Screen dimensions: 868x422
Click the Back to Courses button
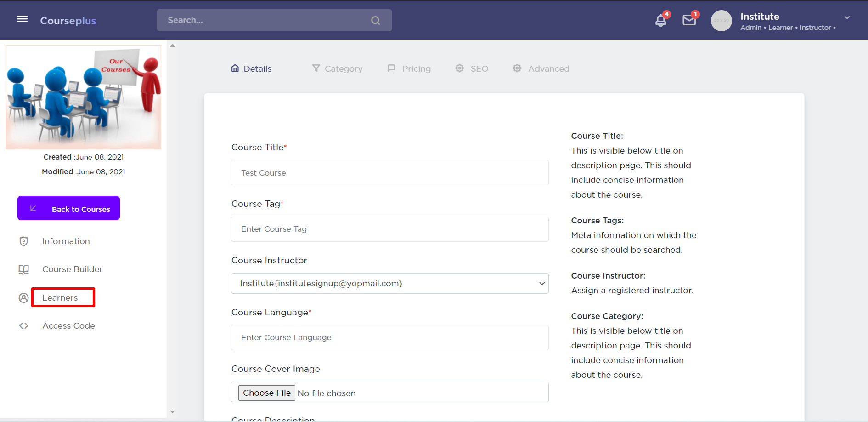69,208
